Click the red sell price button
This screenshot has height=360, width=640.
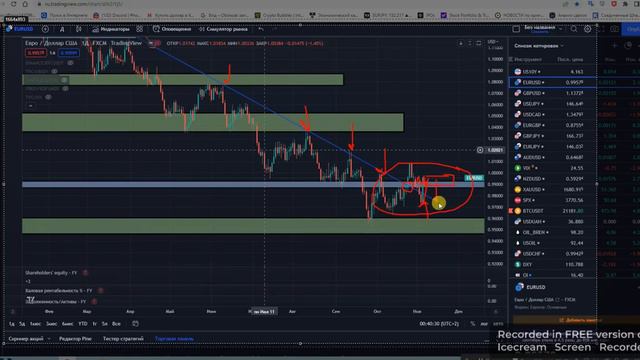click(36, 53)
